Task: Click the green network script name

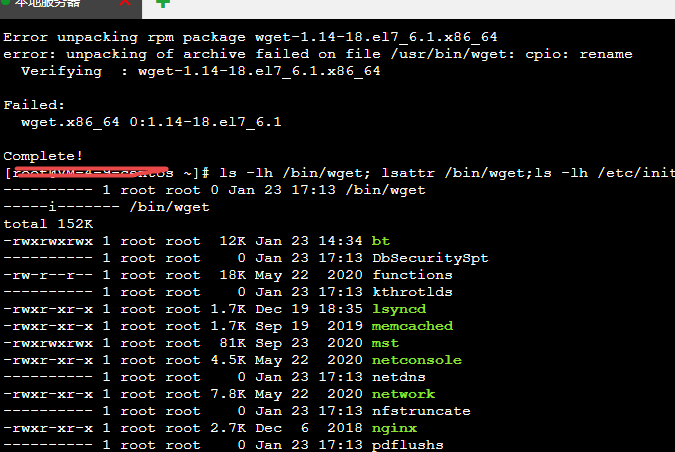Action: 403,394
